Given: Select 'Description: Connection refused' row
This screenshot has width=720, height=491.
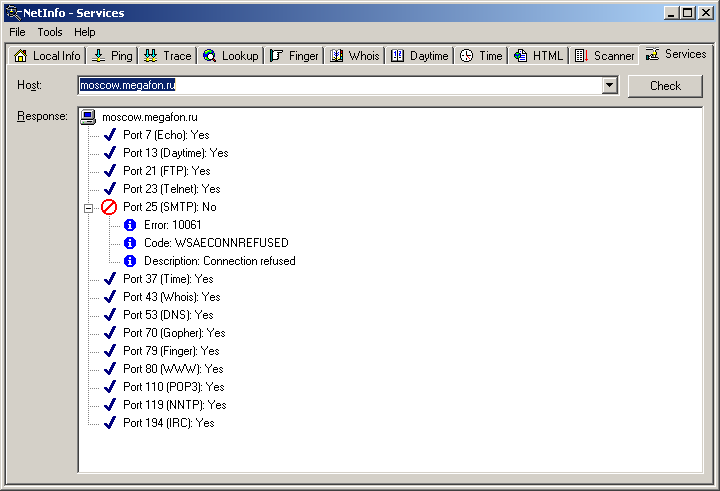Looking at the screenshot, I should [x=219, y=261].
